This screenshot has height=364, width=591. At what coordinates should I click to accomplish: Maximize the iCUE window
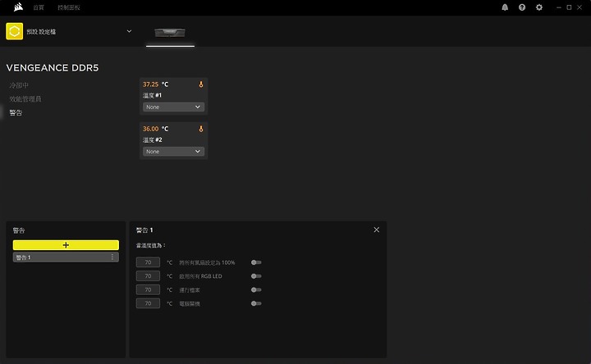click(569, 7)
